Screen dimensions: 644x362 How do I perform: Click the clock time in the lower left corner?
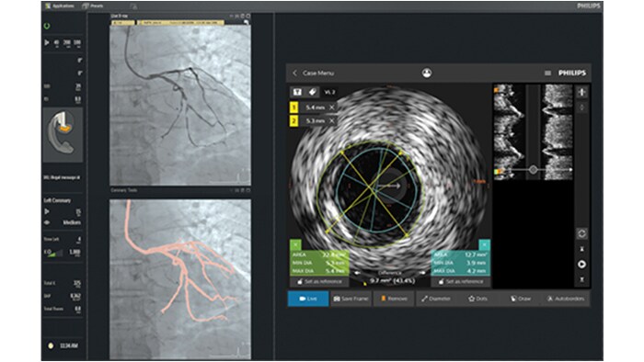(69, 346)
